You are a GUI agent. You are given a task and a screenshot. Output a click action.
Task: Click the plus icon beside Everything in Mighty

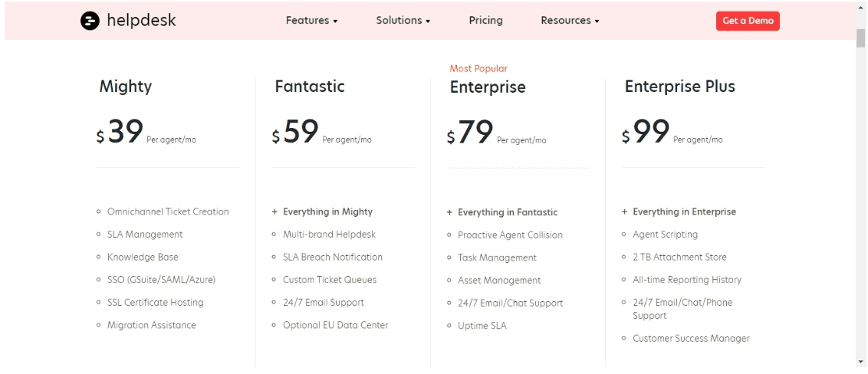[274, 212]
